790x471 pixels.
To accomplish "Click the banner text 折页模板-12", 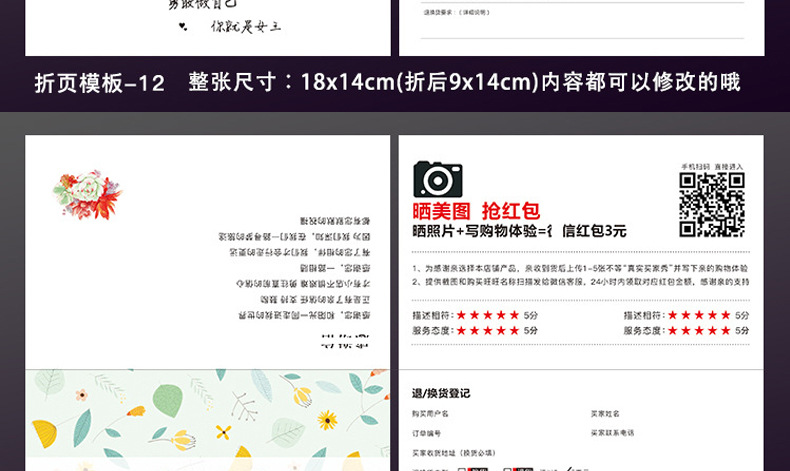I will point(100,83).
